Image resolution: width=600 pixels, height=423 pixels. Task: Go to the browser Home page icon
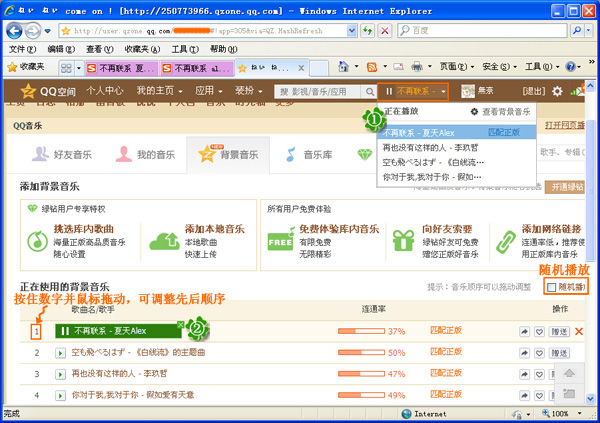point(343,67)
